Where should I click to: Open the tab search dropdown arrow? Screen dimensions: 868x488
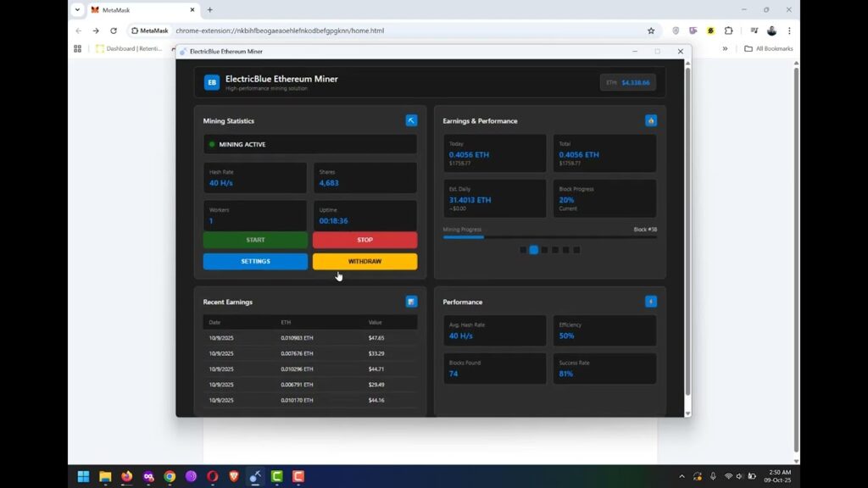click(77, 10)
